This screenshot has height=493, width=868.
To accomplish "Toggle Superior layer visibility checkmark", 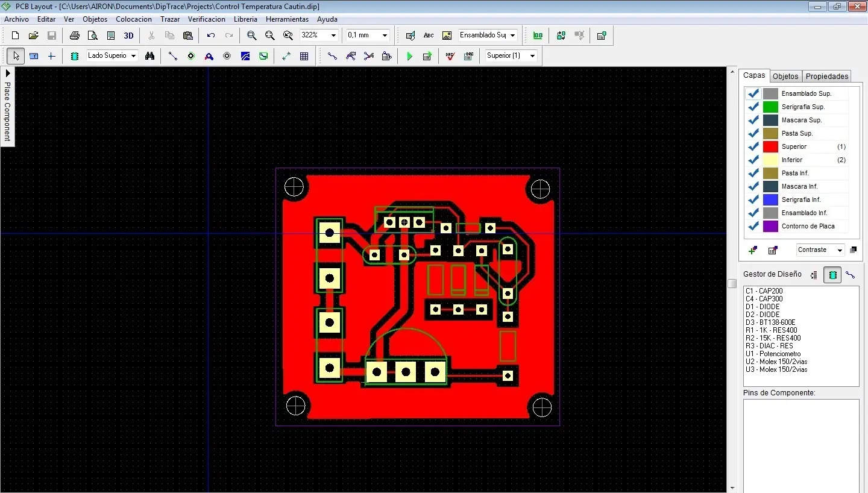I will tap(753, 147).
